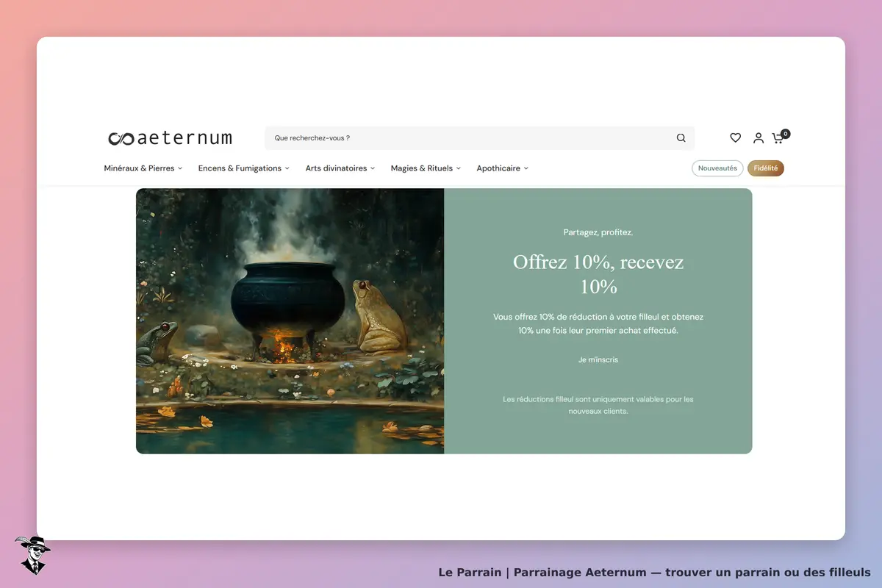Focus the 'Que recherchez-vous ?' search field
The height and width of the screenshot is (588, 882).
[479, 138]
